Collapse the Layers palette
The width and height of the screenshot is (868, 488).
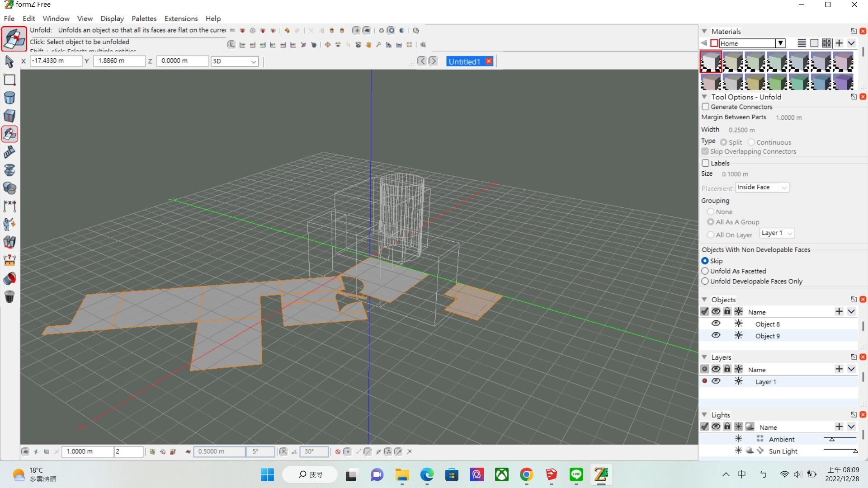click(x=704, y=357)
